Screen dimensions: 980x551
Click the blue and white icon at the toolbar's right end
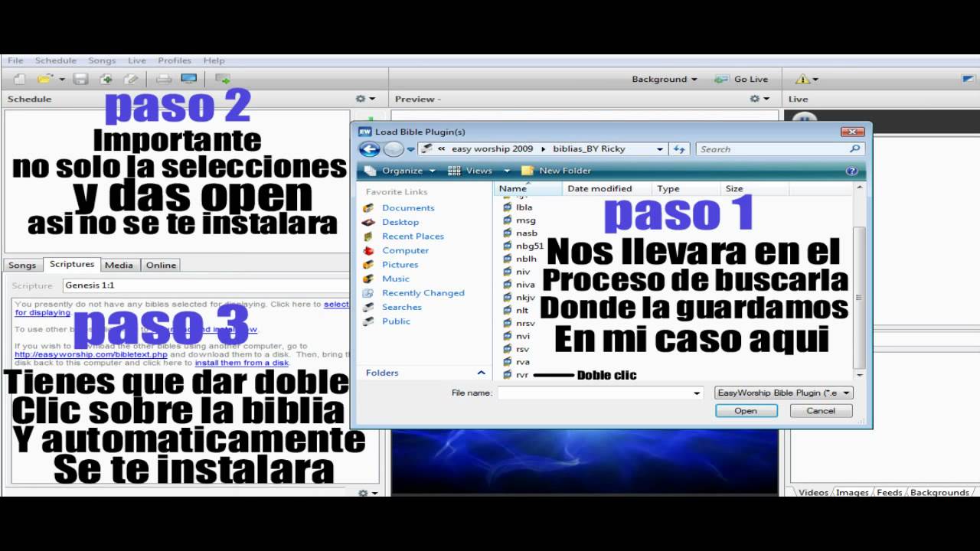coord(968,79)
